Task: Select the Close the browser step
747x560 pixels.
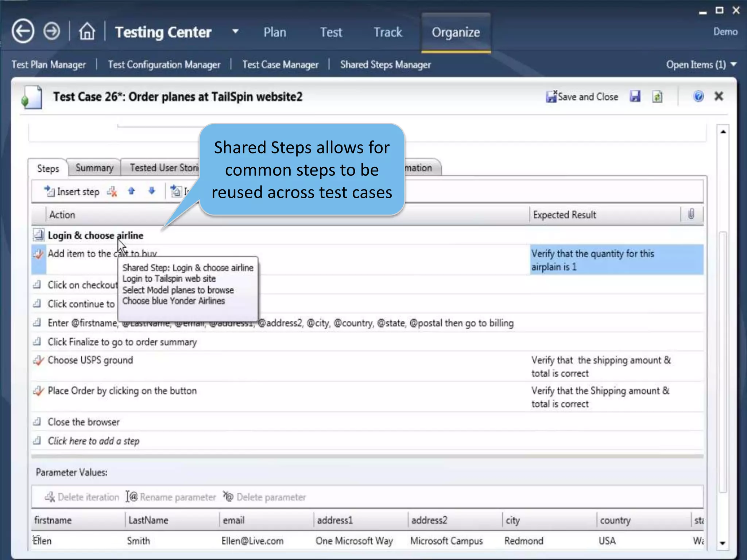Action: (84, 422)
